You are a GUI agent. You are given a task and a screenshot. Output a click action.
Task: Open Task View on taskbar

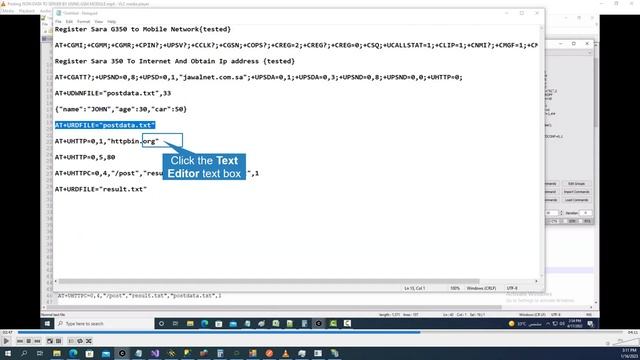40,353
